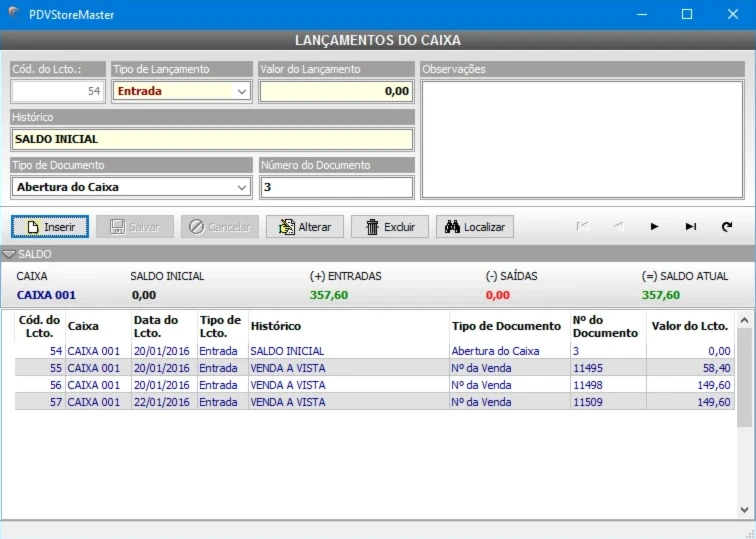This screenshot has width=756, height=539.
Task: Jump to last record arrow
Action: tap(691, 227)
